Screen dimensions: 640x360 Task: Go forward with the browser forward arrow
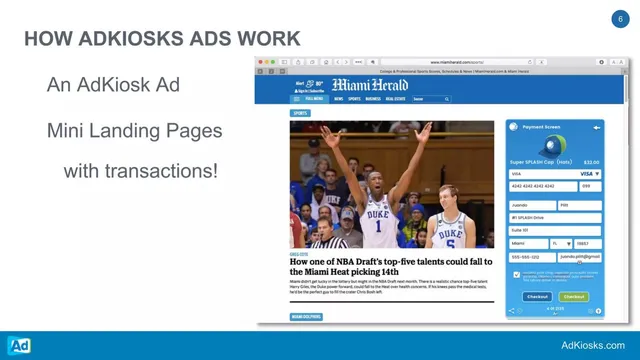click(346, 62)
